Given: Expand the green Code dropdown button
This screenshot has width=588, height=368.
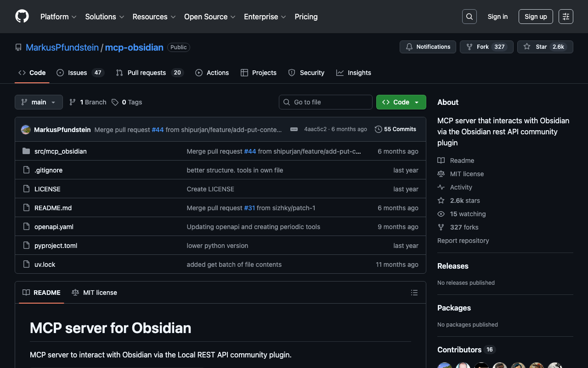Looking at the screenshot, I should [x=401, y=102].
